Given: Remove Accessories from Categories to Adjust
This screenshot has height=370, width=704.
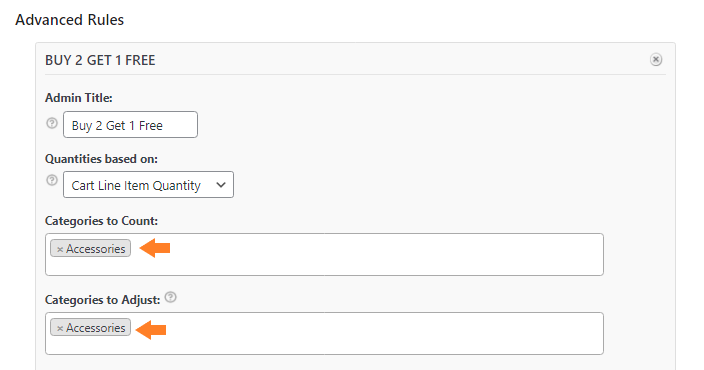Looking at the screenshot, I should [x=60, y=328].
